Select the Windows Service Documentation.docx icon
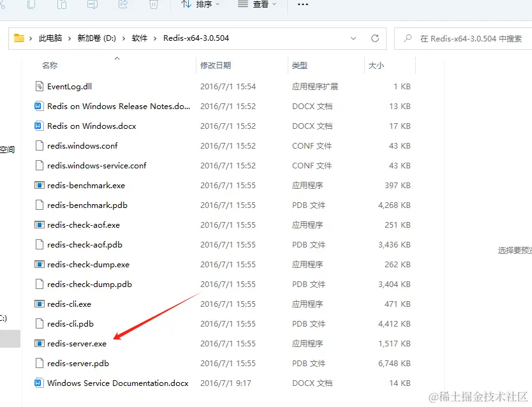This screenshot has height=407, width=532. coord(40,383)
